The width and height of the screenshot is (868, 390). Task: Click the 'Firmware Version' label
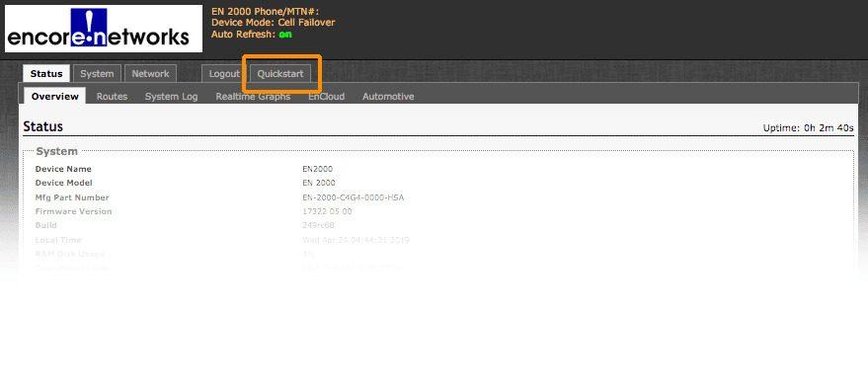[73, 211]
